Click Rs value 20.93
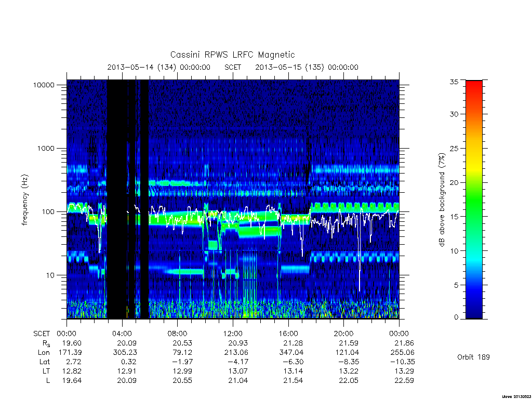 (x=238, y=343)
